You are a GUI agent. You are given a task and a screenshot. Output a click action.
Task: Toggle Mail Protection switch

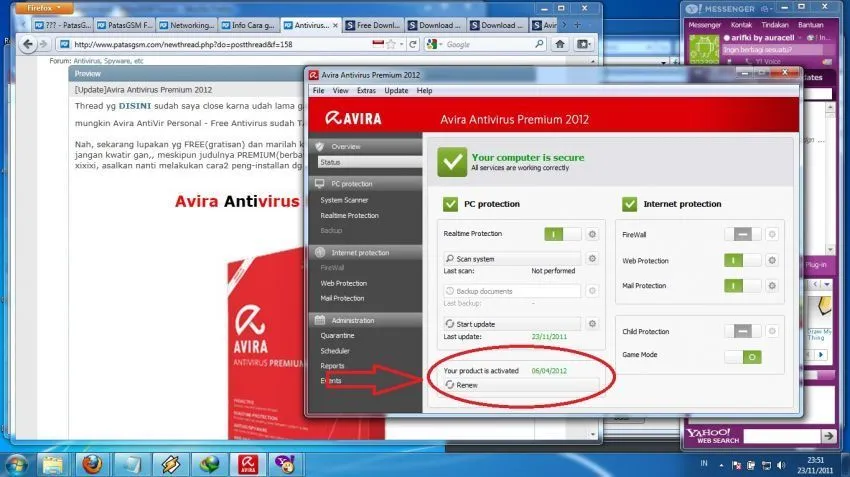point(742,286)
